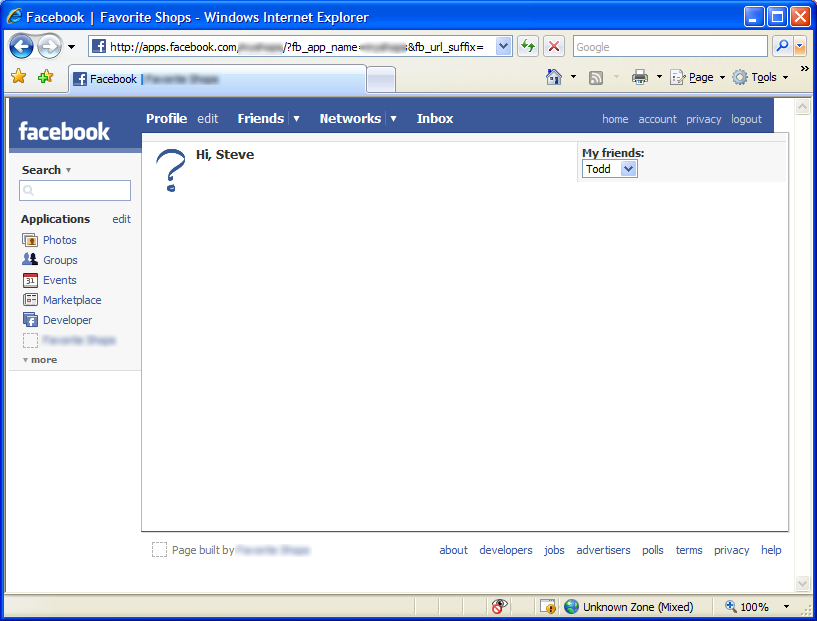Open the Photos application in sidebar
The width and height of the screenshot is (817, 621).
[x=59, y=240]
